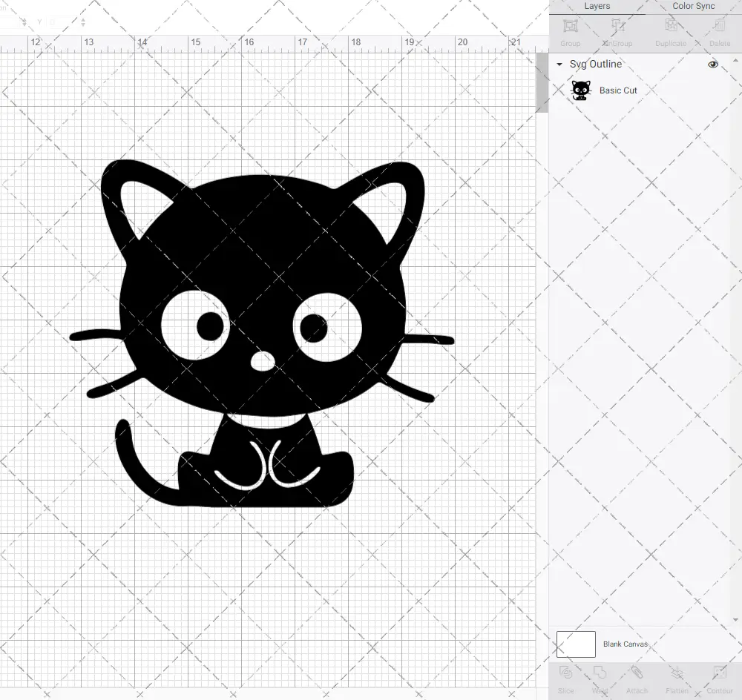Open the Layers tab

(597, 6)
